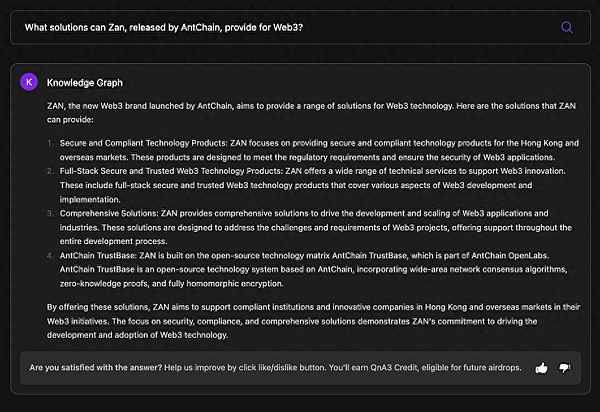
Task: Click the thumbs-up like button
Action: 541,368
